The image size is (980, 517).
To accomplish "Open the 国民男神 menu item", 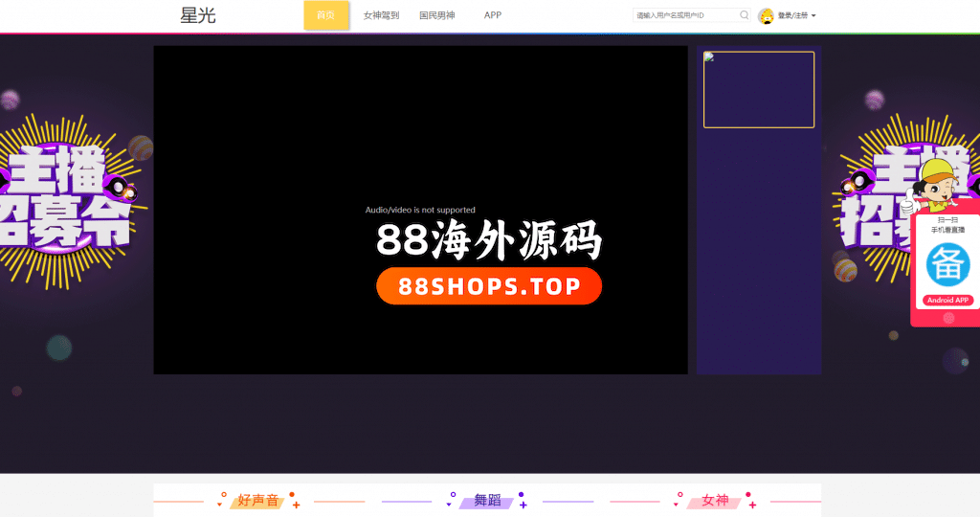I will point(436,15).
